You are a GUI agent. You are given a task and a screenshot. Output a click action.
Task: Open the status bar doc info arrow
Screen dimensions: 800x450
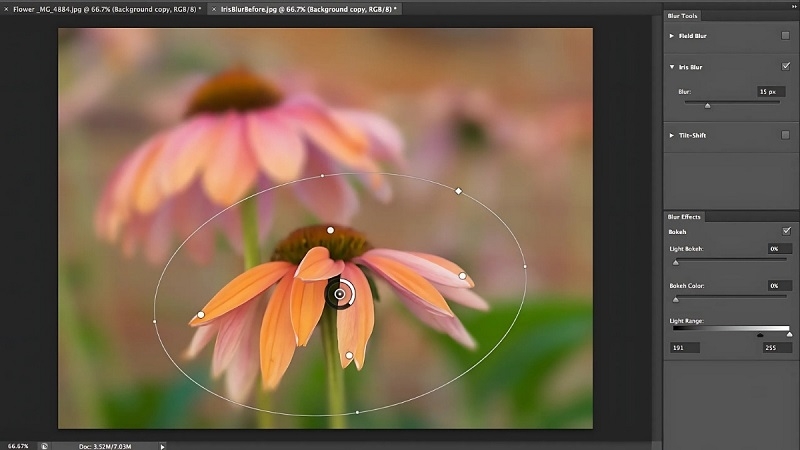click(162, 445)
